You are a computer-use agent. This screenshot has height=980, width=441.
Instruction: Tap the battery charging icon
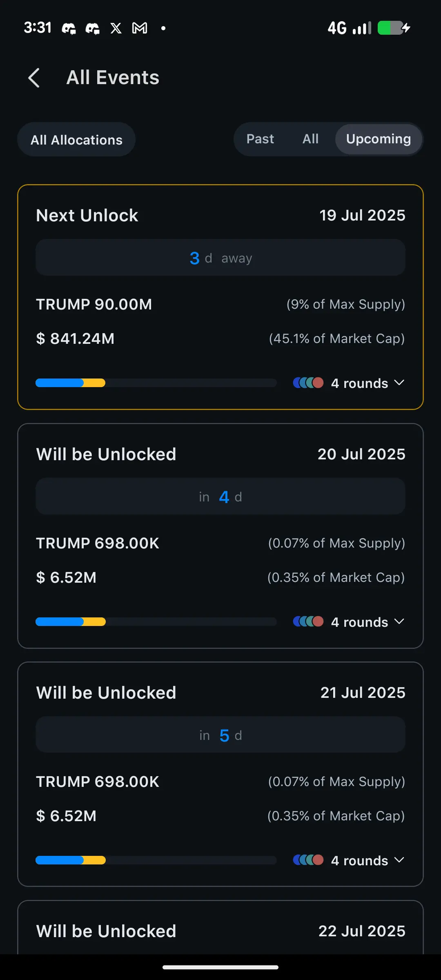[x=394, y=28]
